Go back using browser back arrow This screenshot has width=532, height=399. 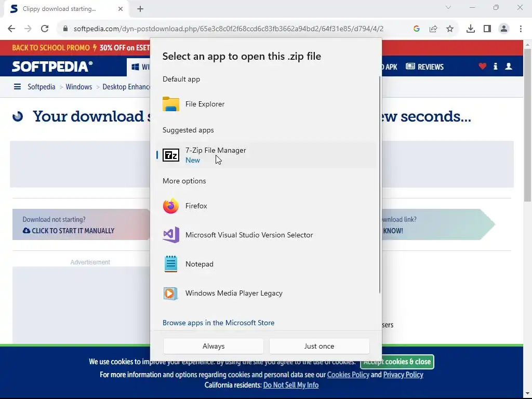(11, 29)
